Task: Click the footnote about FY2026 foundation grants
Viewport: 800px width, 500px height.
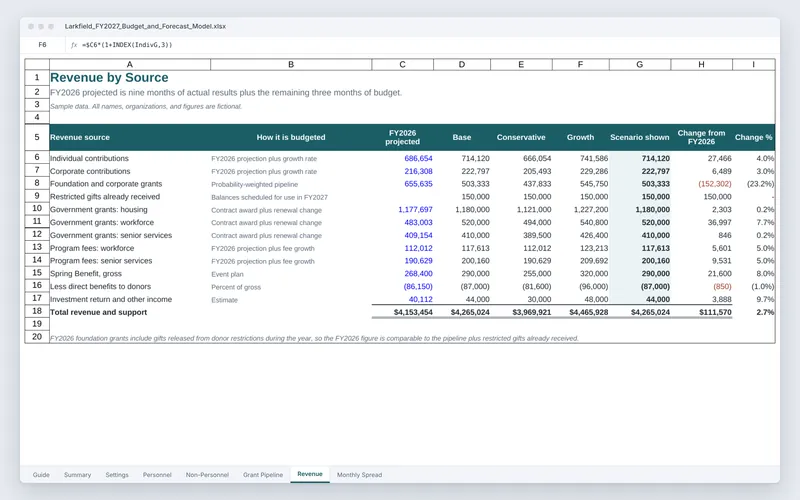Action: (x=314, y=338)
